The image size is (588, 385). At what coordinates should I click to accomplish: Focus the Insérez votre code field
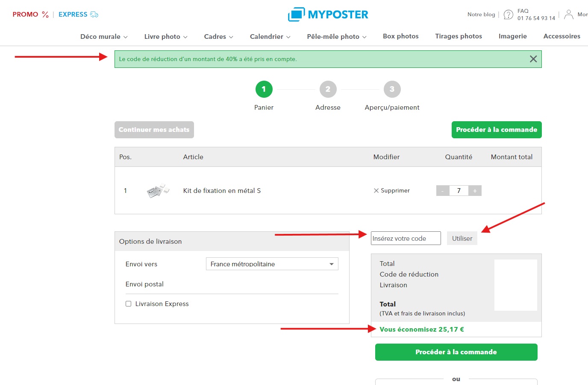pyautogui.click(x=406, y=239)
